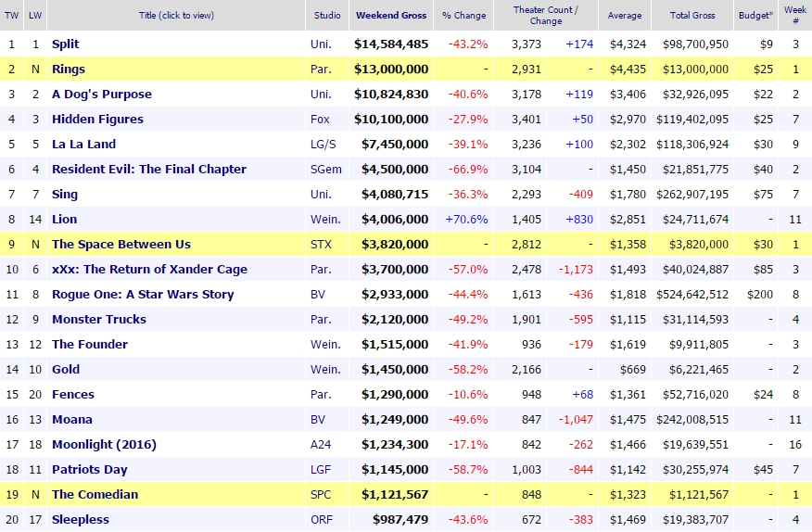812x532 pixels.
Task: Open the Moana movie page
Action: 72,420
